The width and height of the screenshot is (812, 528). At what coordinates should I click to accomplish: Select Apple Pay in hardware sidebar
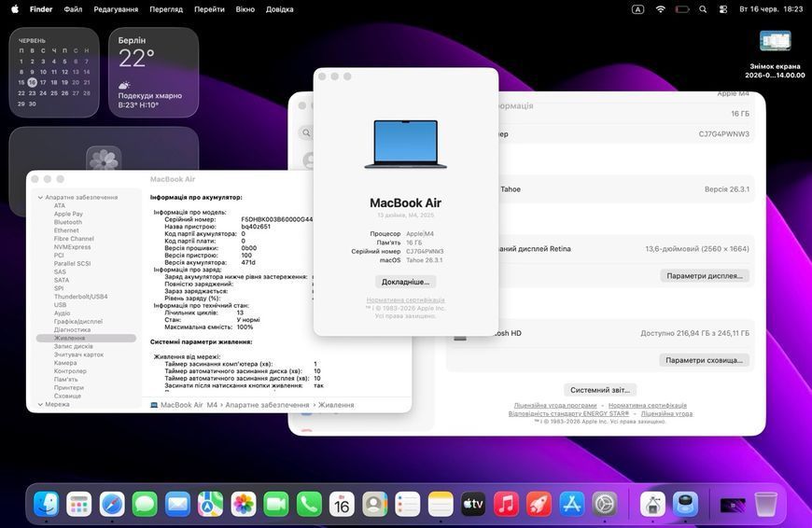[68, 214]
